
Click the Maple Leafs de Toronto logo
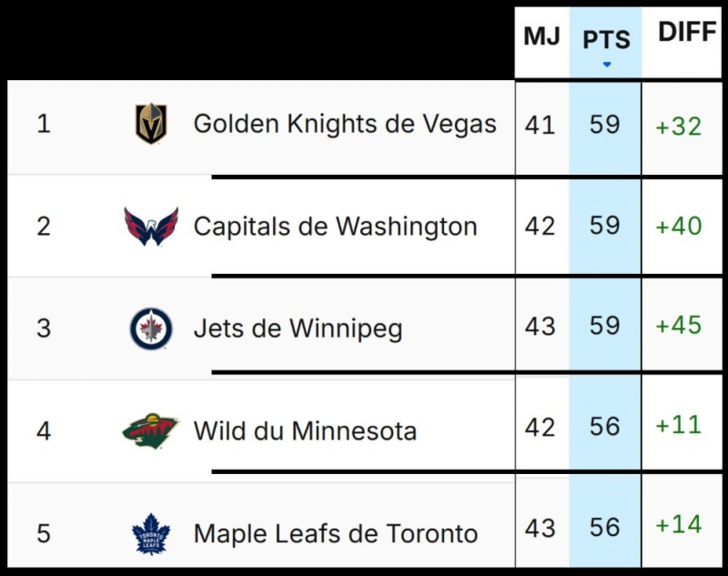pyautogui.click(x=151, y=532)
